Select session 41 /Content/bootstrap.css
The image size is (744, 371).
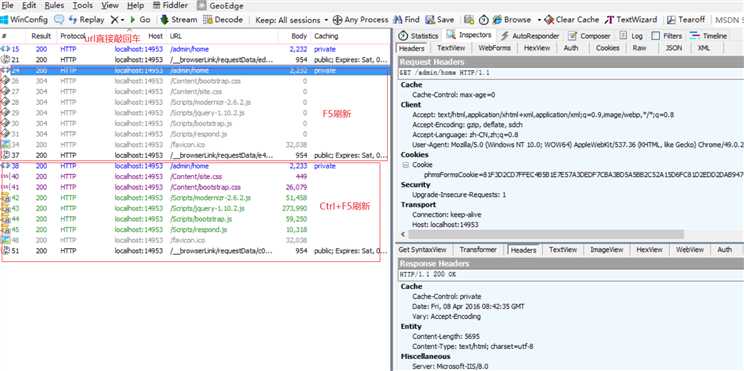click(195, 187)
